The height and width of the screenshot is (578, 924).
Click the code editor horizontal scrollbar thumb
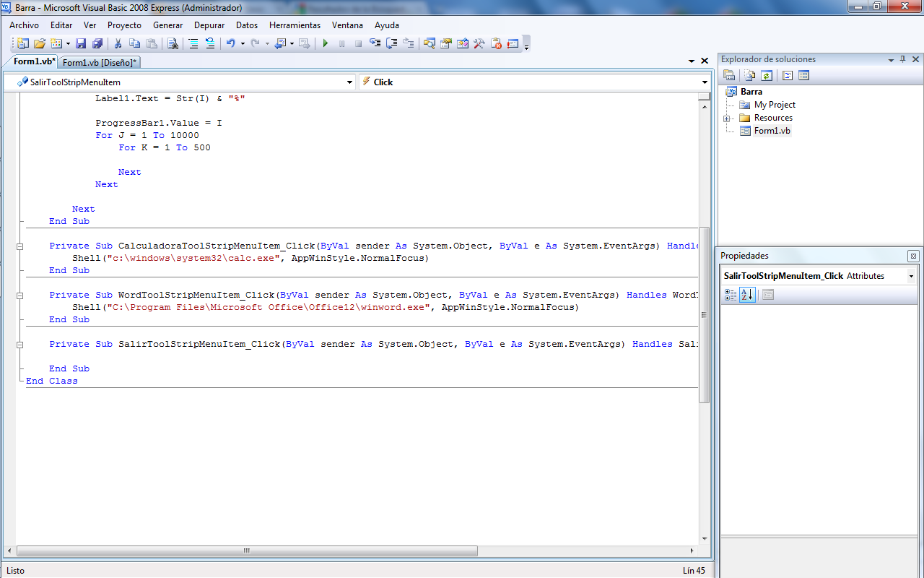click(247, 550)
